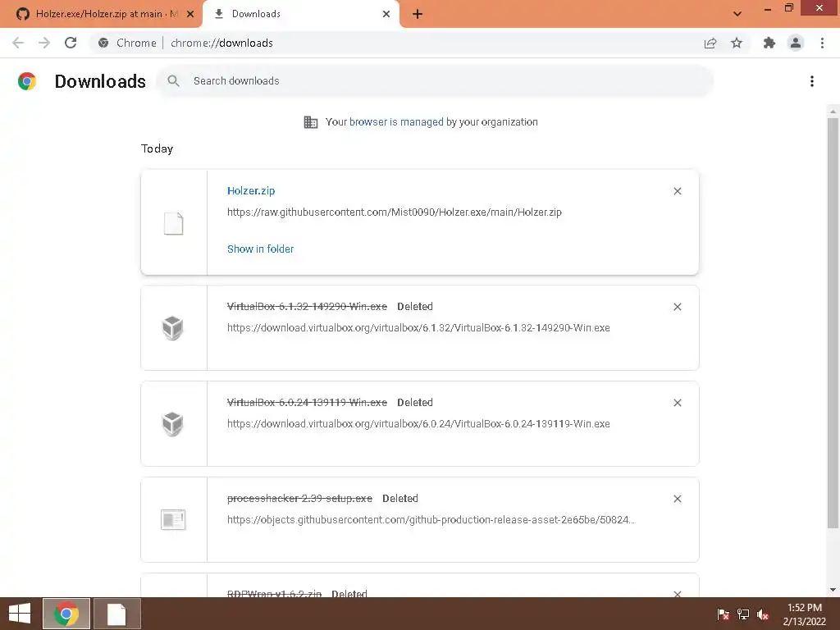The image size is (840, 630).
Task: Remove processhacker-2.39-setup.exe entry
Action: point(677,499)
